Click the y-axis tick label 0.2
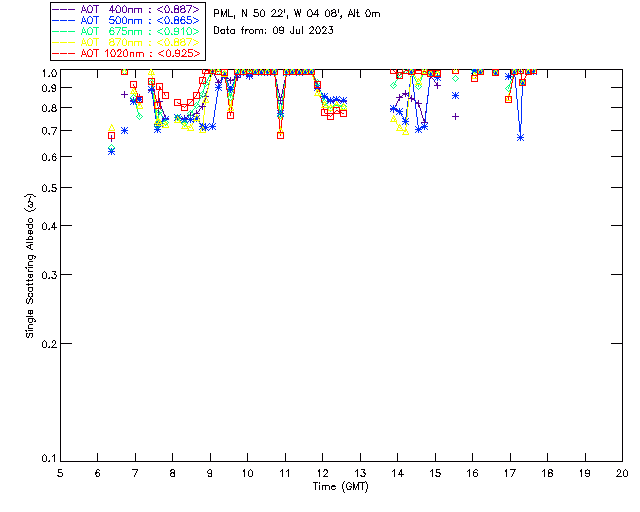The width and height of the screenshot is (640, 512). (49, 344)
